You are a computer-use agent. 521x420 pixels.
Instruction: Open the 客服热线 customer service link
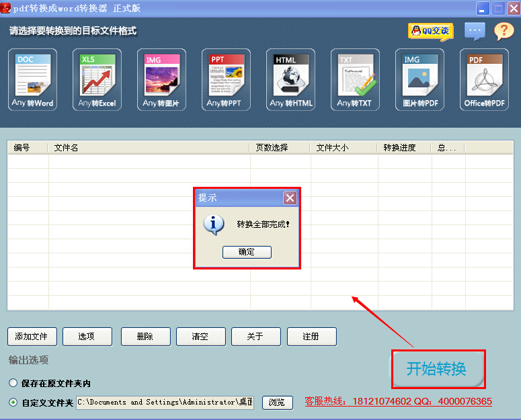pyautogui.click(x=399, y=401)
